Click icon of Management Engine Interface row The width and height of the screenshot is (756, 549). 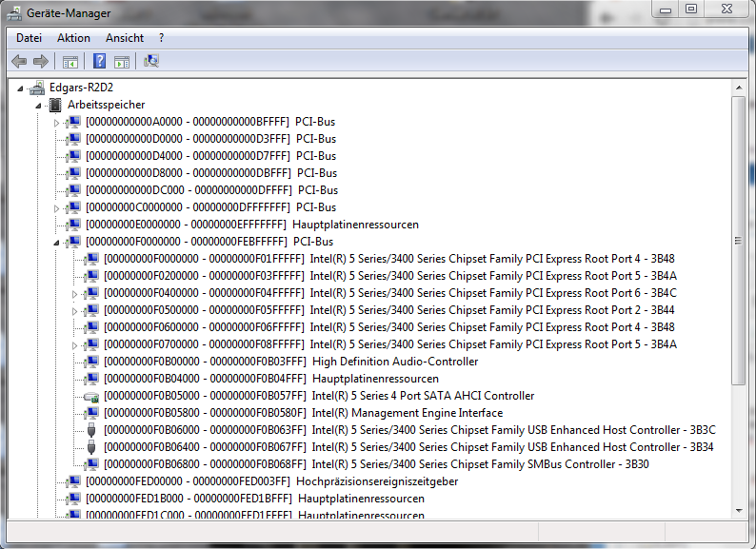click(91, 413)
